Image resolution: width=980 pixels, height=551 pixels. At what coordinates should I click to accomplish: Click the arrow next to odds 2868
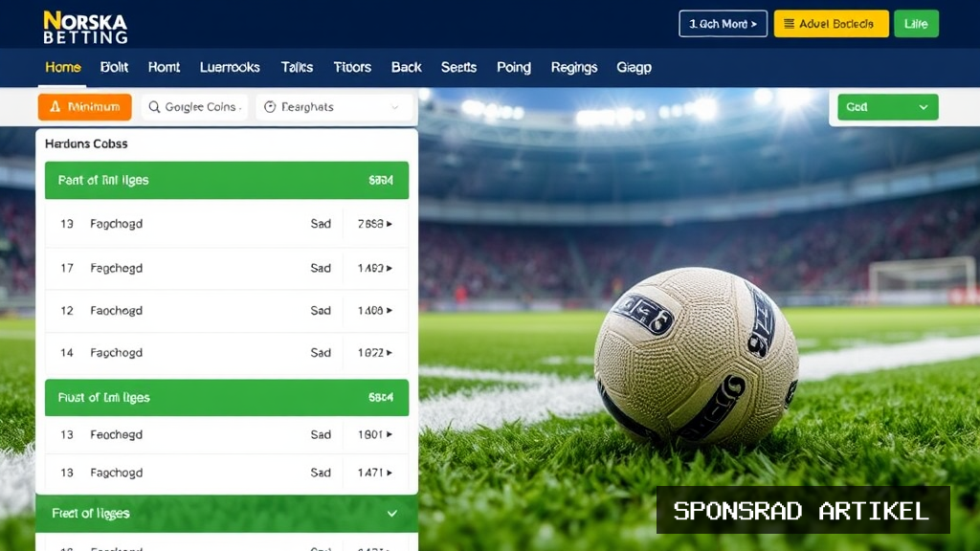click(x=390, y=224)
